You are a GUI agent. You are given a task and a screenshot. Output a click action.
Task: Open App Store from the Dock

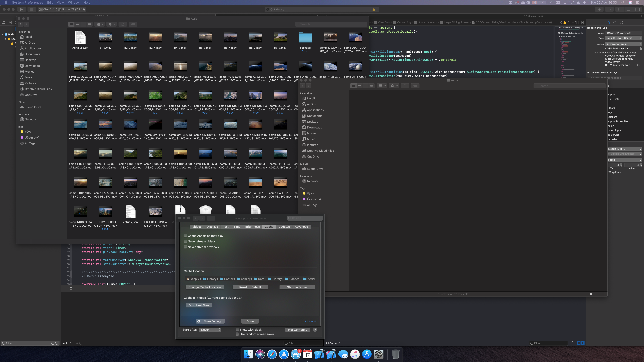(x=367, y=354)
